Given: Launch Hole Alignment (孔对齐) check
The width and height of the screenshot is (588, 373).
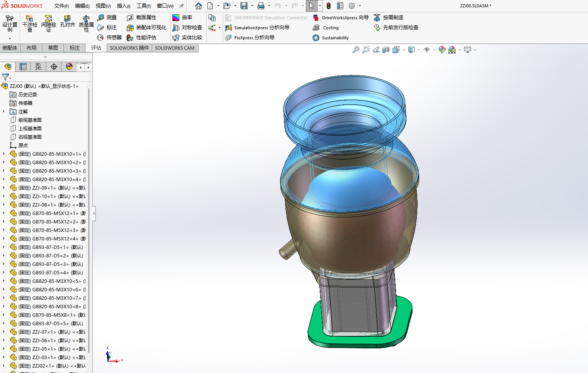Looking at the screenshot, I should 67,22.
